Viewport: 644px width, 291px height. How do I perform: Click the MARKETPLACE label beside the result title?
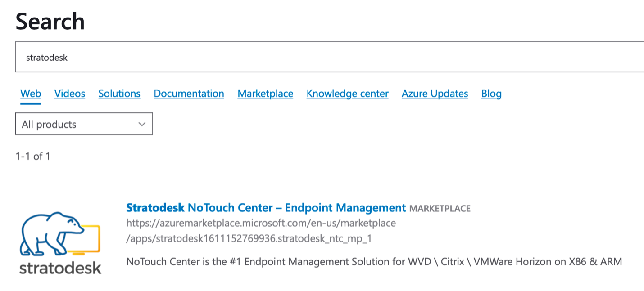tap(440, 209)
